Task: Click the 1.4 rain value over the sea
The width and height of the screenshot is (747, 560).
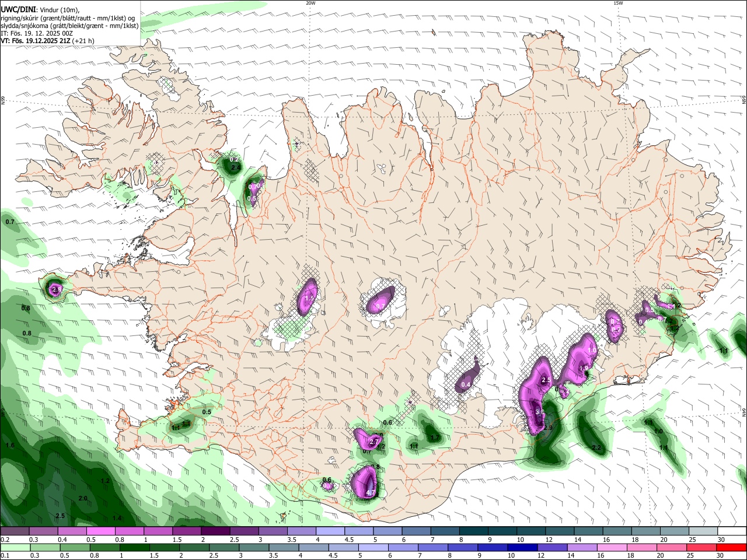Action: pyautogui.click(x=117, y=518)
